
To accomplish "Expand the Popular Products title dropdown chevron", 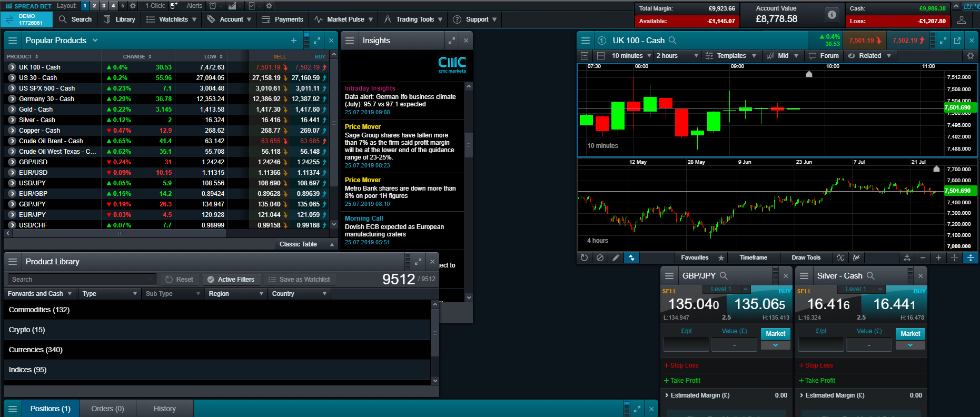I will point(95,41).
